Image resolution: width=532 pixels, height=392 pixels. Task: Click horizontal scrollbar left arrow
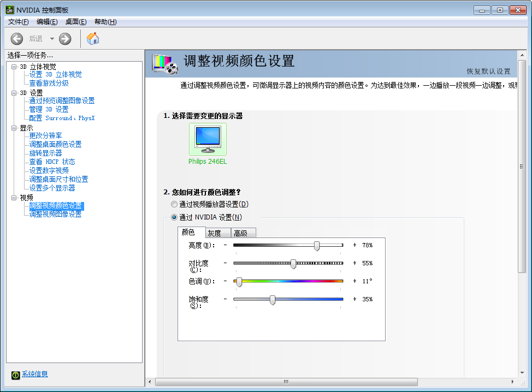tap(150, 382)
